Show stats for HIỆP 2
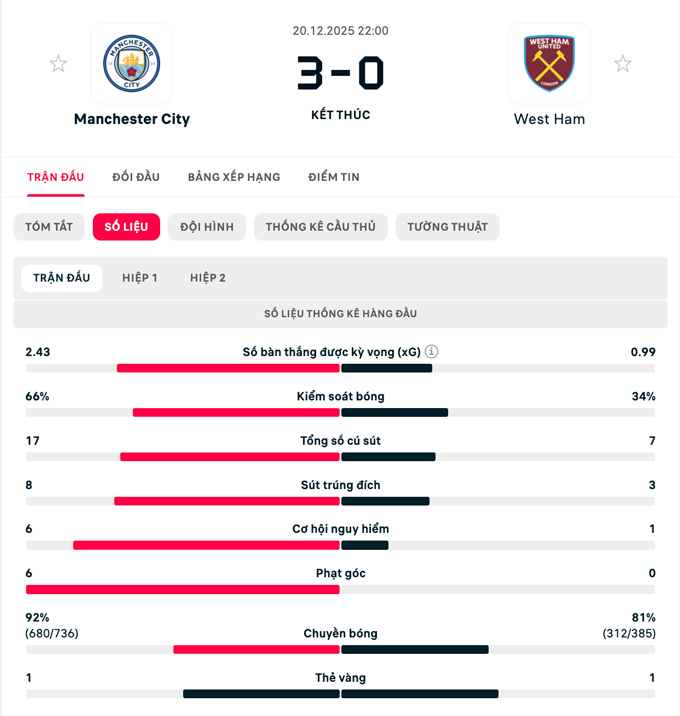The image size is (680, 716). (208, 278)
